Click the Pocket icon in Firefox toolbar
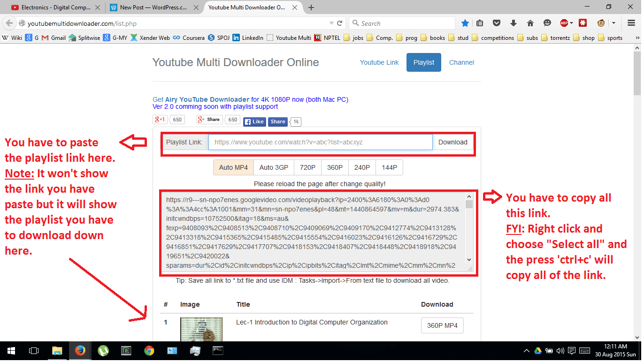 pos(497,23)
